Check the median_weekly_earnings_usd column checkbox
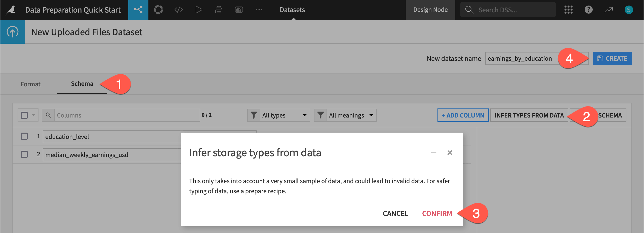This screenshot has height=233, width=644. pyautogui.click(x=24, y=154)
